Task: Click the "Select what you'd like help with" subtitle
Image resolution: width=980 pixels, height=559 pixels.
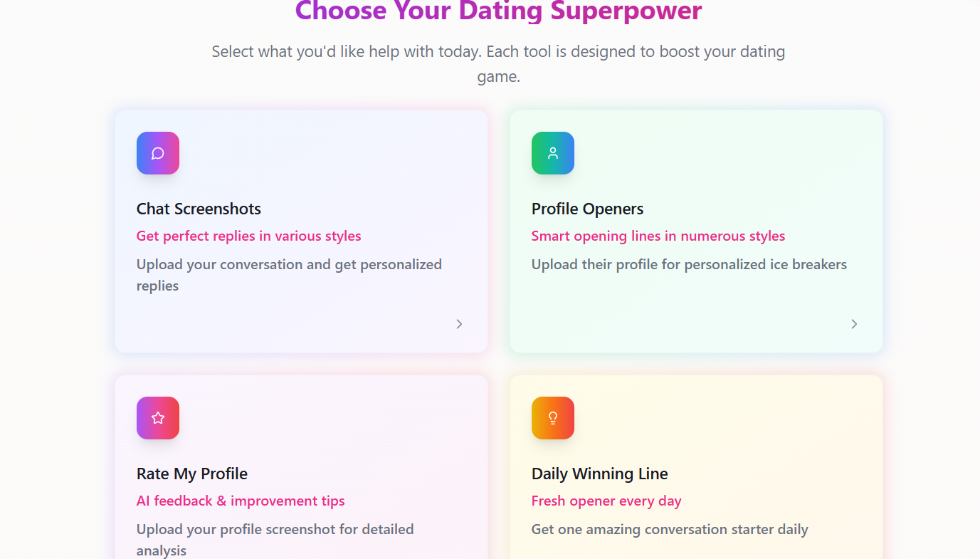Action: pos(498,63)
